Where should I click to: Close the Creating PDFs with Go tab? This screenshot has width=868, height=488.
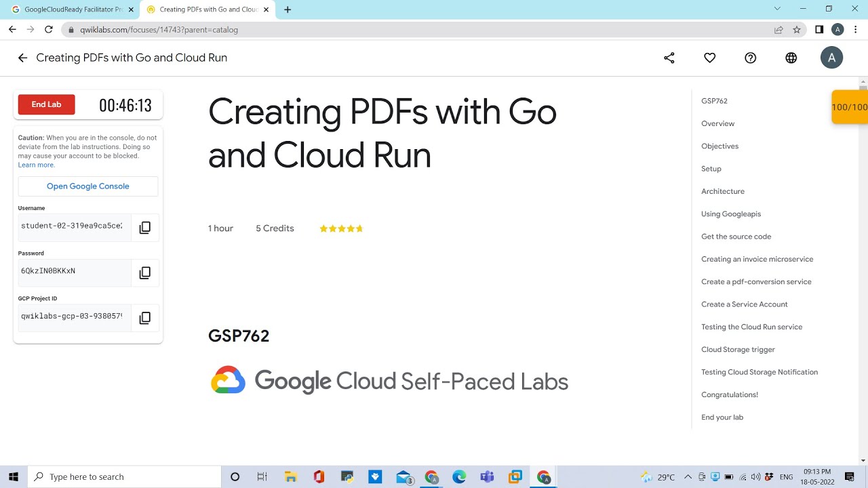[x=266, y=9]
